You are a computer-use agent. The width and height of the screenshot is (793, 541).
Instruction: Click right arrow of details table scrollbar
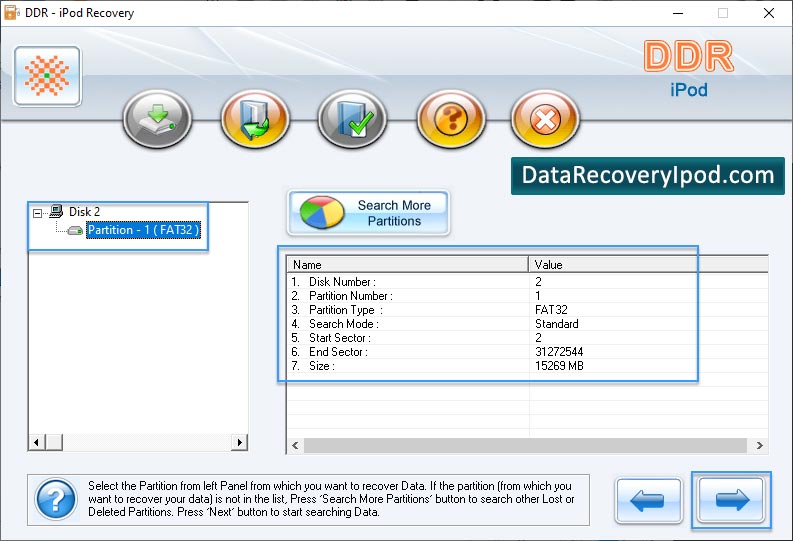coord(760,445)
